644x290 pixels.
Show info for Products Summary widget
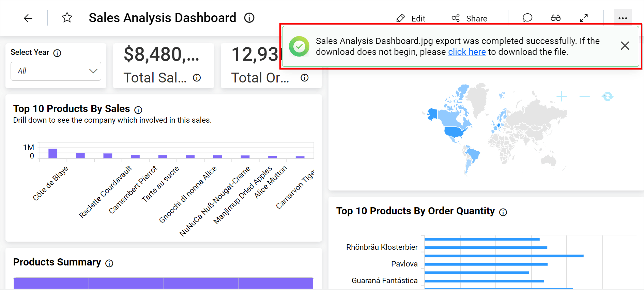[x=109, y=263]
